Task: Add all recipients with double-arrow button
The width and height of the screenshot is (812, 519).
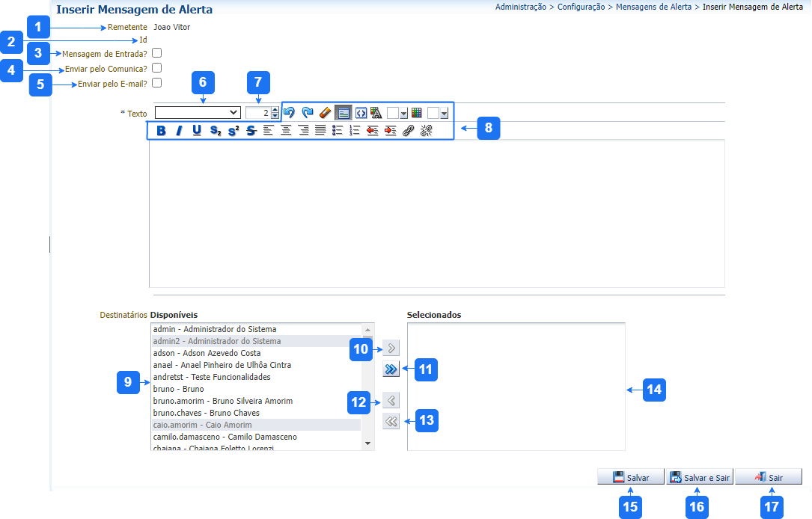Action: coord(391,369)
